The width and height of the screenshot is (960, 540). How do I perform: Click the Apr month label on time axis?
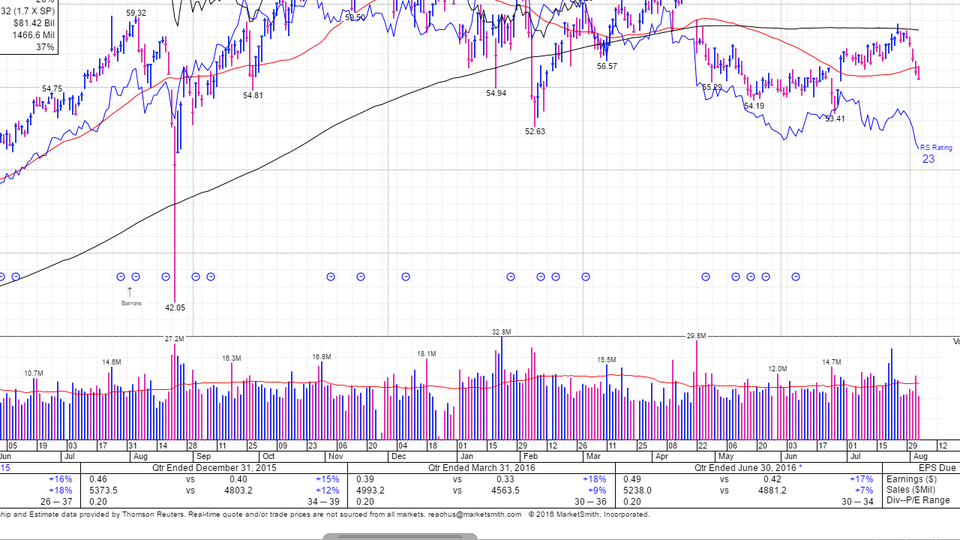pyautogui.click(x=661, y=456)
